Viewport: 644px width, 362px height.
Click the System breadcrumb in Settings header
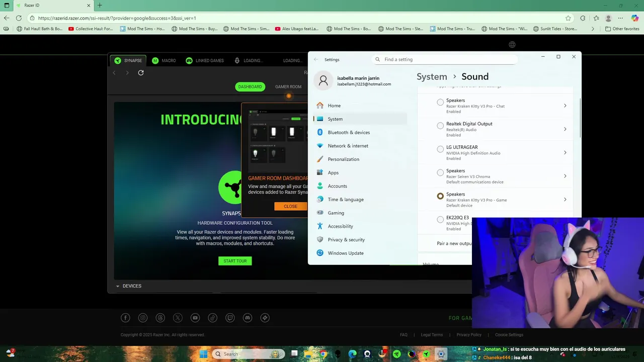[432, 76]
